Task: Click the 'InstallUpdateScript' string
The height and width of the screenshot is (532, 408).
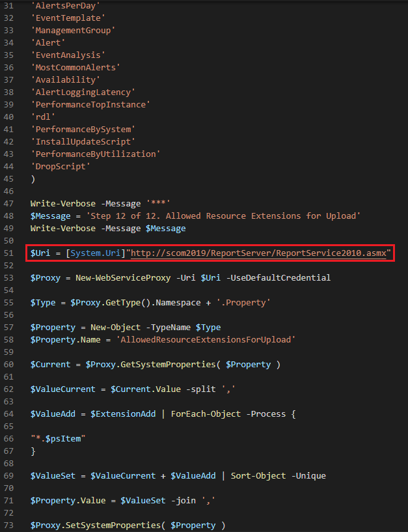Action: (83, 142)
